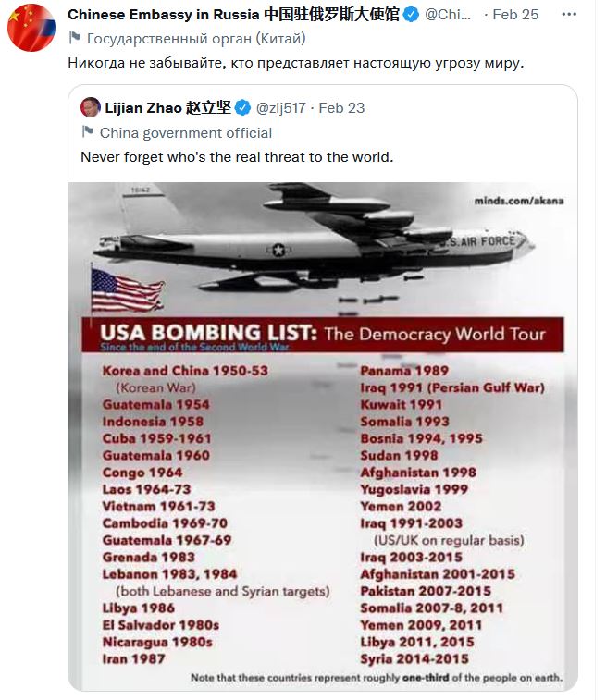606x700 pixels.
Task: Open the Chinese Embassy profile picture
Action: [x=31, y=27]
